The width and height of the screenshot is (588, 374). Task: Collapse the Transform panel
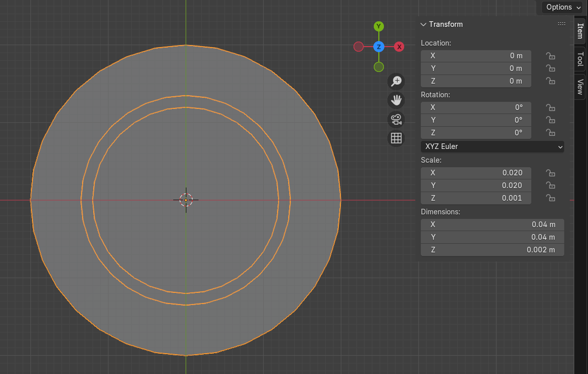tap(423, 24)
